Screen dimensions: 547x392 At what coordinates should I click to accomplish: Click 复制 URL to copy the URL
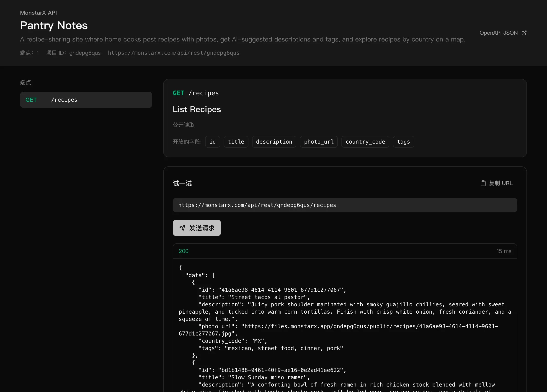pos(497,183)
